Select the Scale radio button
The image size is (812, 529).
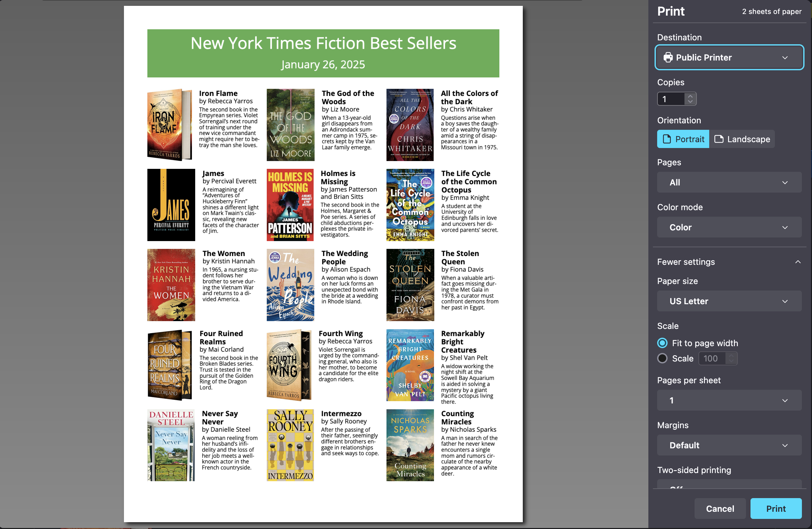pyautogui.click(x=662, y=358)
